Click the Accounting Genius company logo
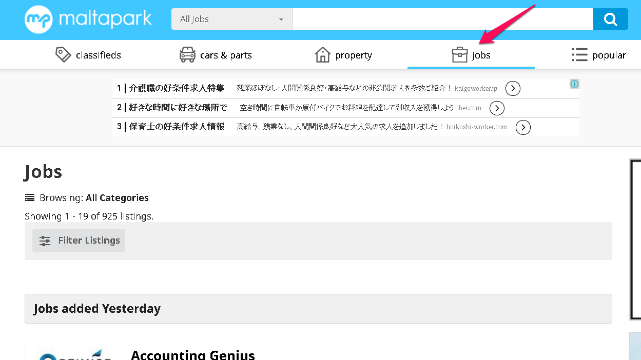This screenshot has width=641, height=360. click(x=74, y=354)
